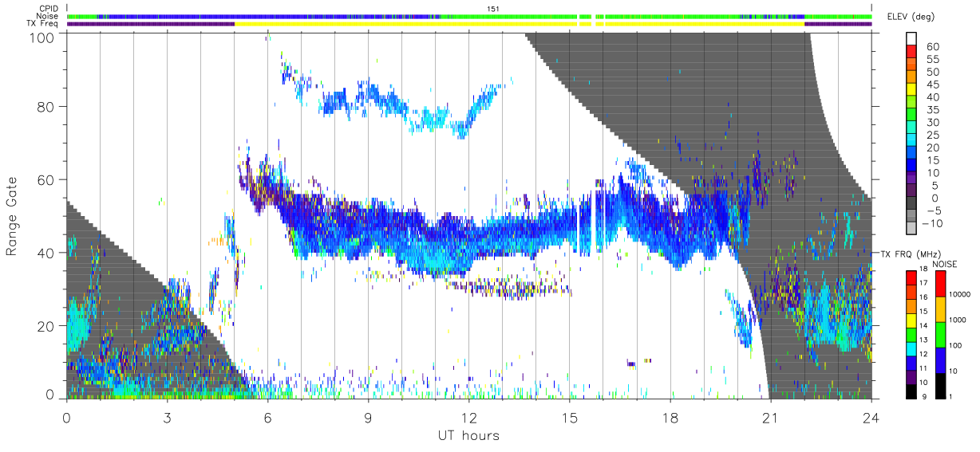This screenshot has width=980, height=452.
Task: Select the green segment of the NOISE color bar
Action: (941, 334)
